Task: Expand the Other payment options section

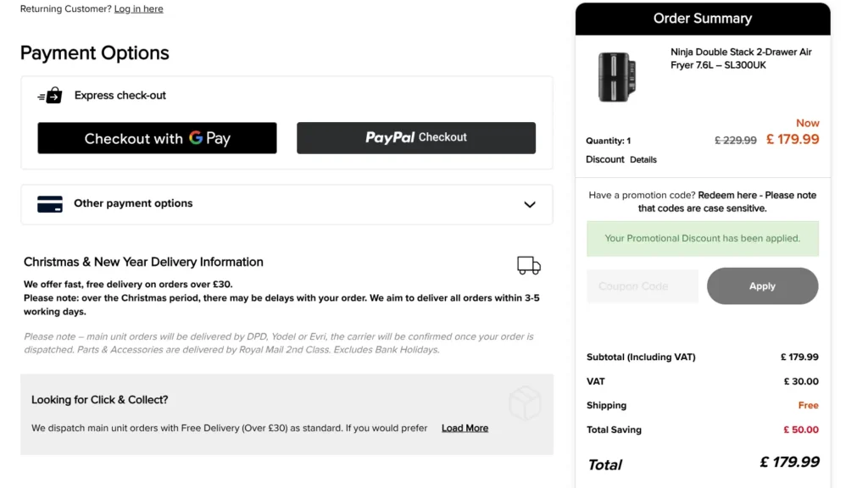Action: click(x=530, y=204)
